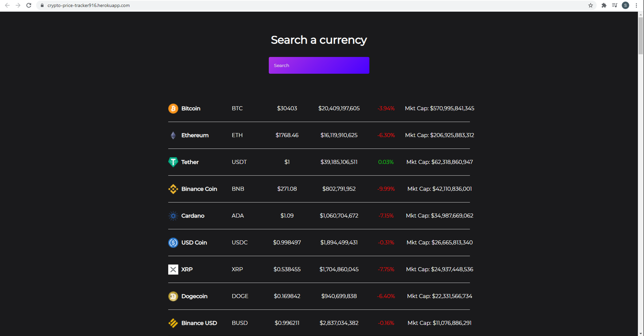Click the BNB symbol text
644x336 pixels.
[238, 189]
